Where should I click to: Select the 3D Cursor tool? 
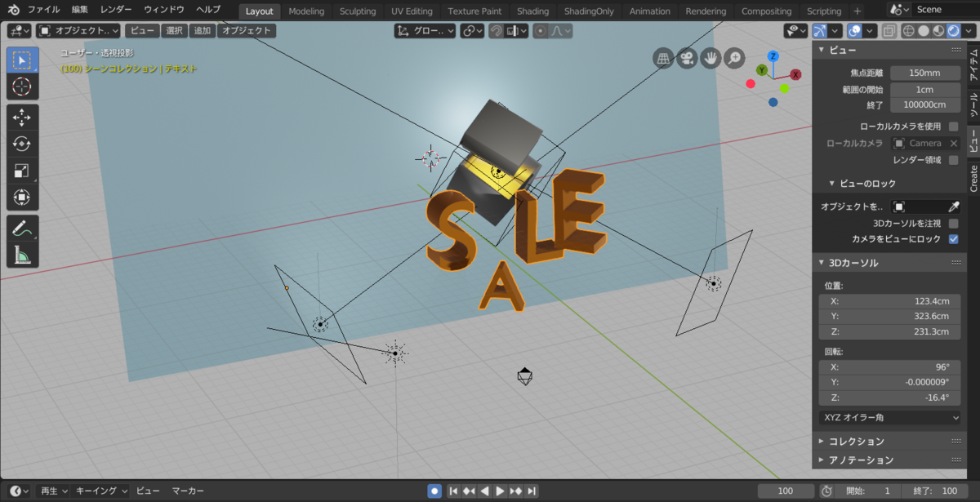22,87
